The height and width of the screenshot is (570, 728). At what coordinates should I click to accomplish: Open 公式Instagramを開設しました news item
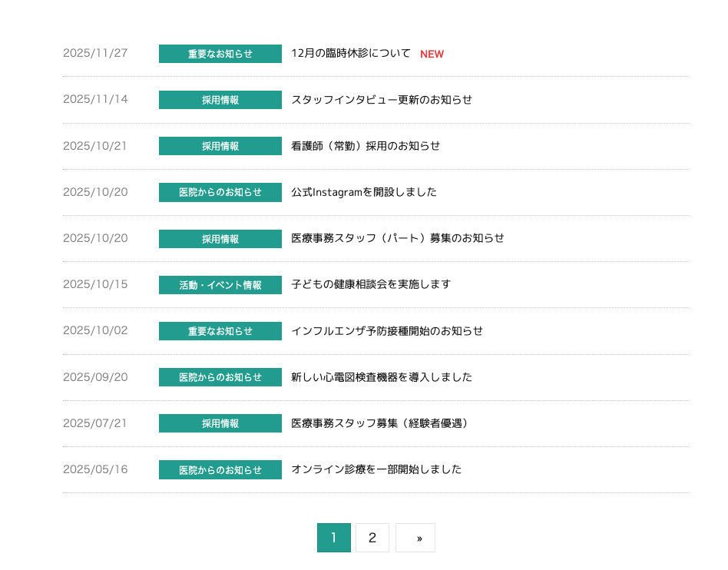pos(364,192)
